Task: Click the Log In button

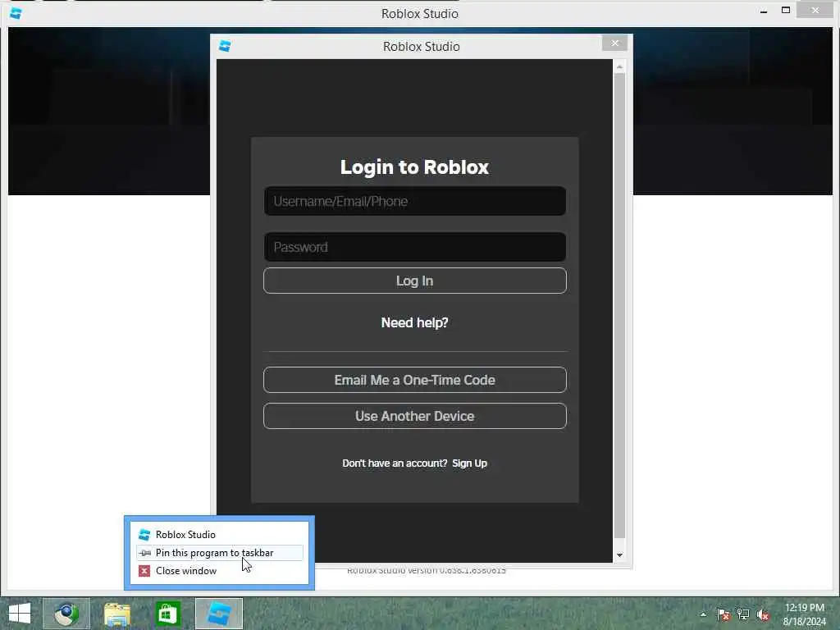Action: pos(414,281)
